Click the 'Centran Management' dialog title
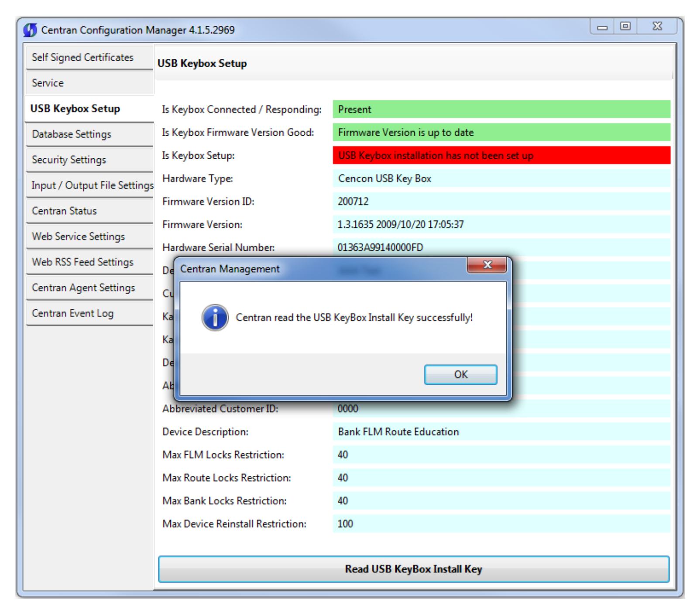Screen dimensions: 700x613 pos(230,269)
